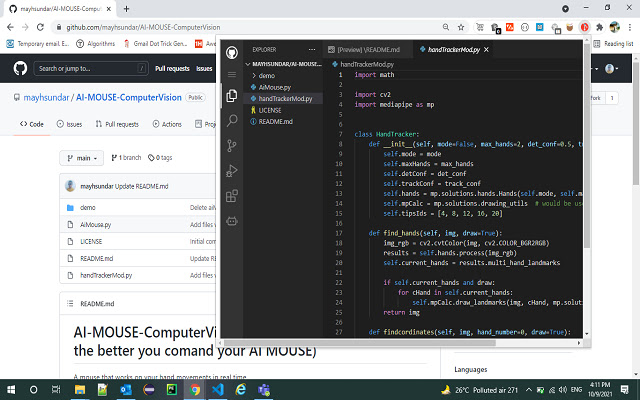Open AiMouse.py in the Explorer file tree
This screenshot has width=640, height=400.
(x=276, y=87)
